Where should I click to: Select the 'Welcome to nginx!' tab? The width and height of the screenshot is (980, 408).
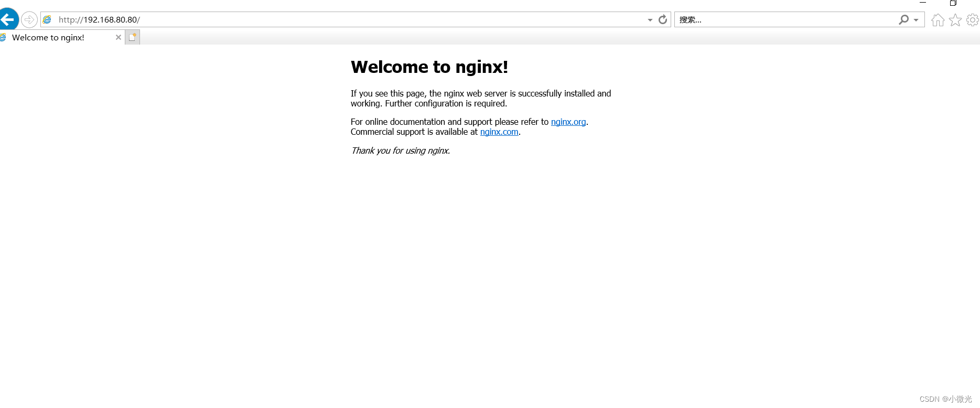[62, 37]
